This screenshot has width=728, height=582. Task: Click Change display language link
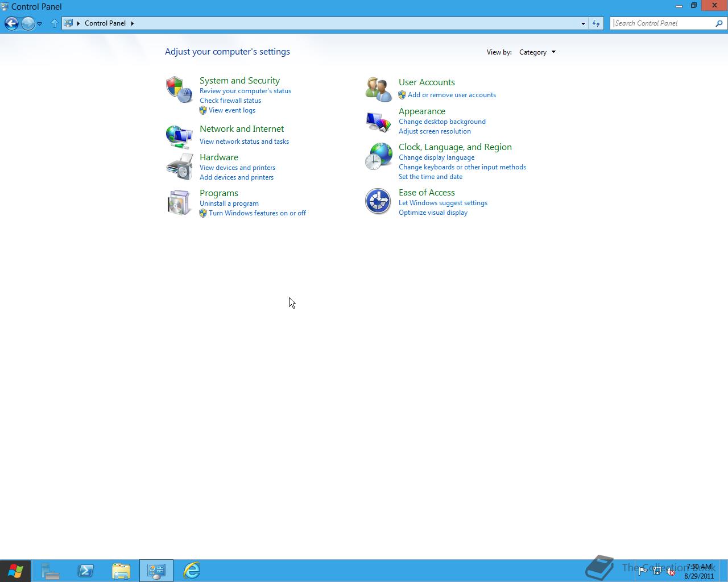436,157
